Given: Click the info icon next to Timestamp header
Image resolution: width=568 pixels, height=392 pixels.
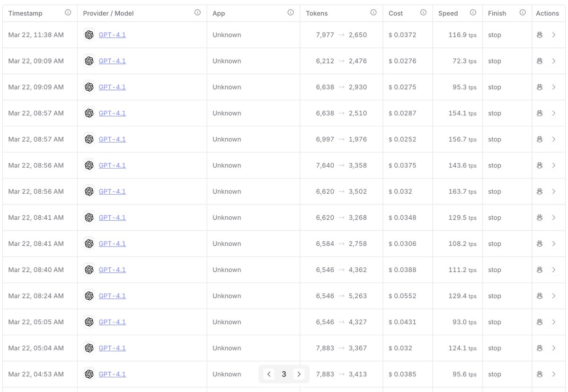Looking at the screenshot, I should (x=68, y=13).
